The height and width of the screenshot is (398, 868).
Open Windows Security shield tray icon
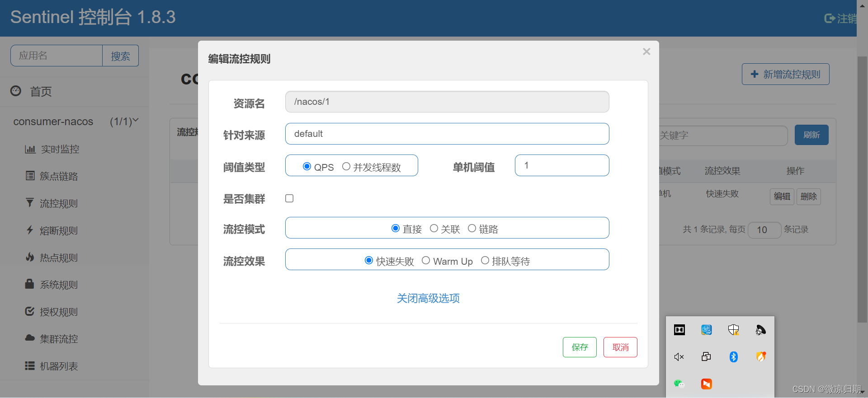pos(733,330)
